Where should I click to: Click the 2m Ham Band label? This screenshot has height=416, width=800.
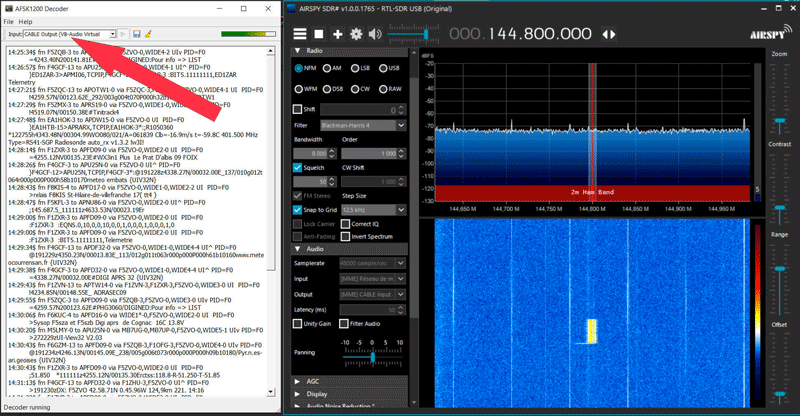tap(592, 192)
